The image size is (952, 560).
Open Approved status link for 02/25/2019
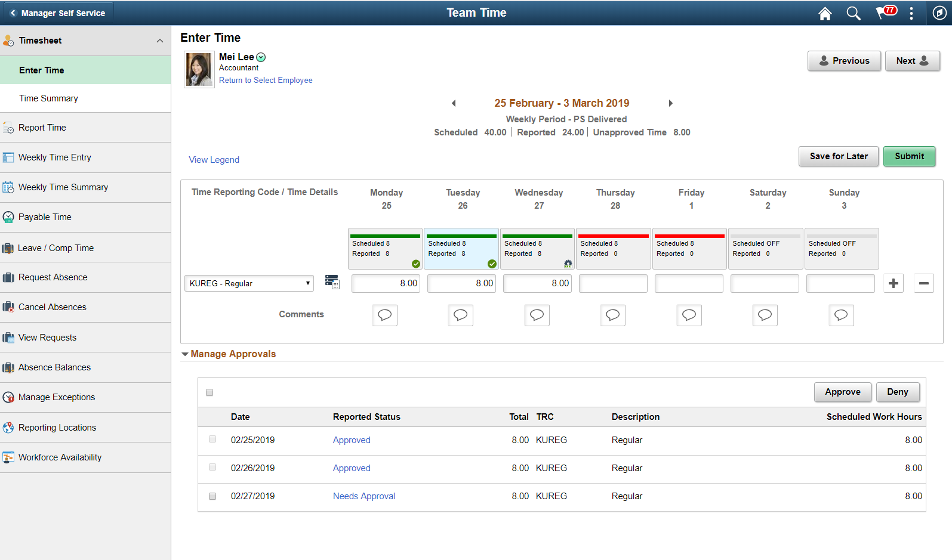coord(352,440)
